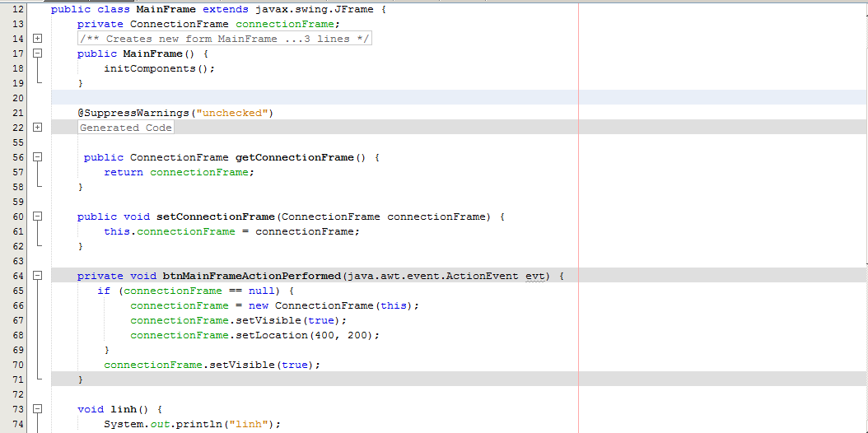
Task: Collapse the linh() method fold
Action: pyautogui.click(x=37, y=409)
